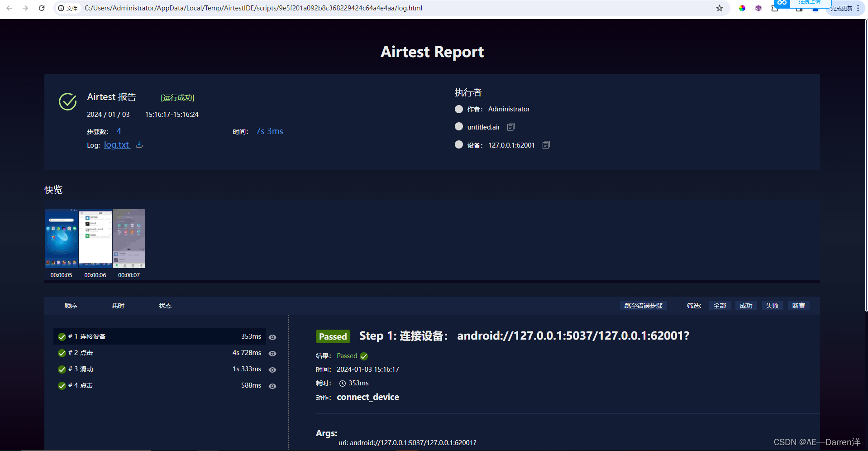Filter steps by 断言

(798, 306)
